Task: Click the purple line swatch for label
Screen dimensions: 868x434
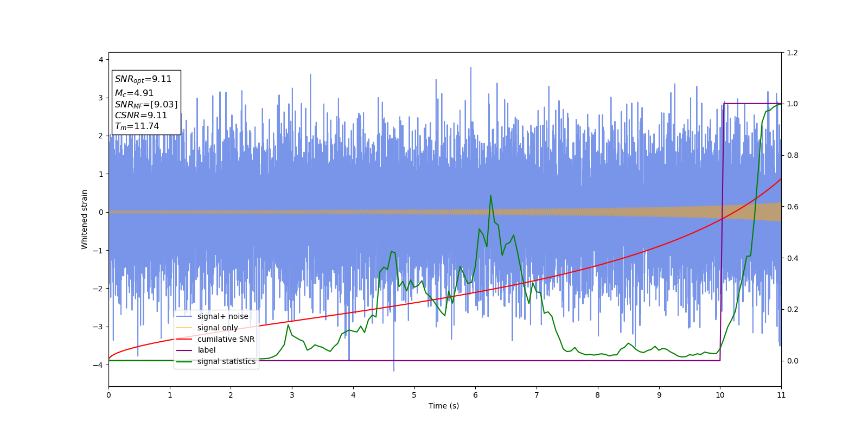Action: [x=184, y=350]
